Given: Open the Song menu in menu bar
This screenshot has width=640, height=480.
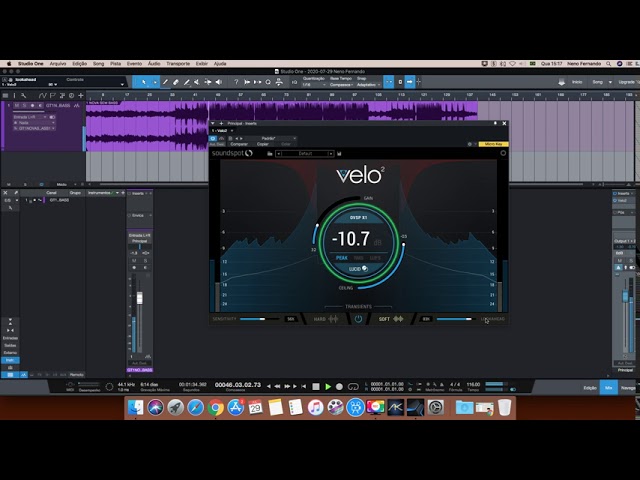Looking at the screenshot, I should (x=98, y=64).
